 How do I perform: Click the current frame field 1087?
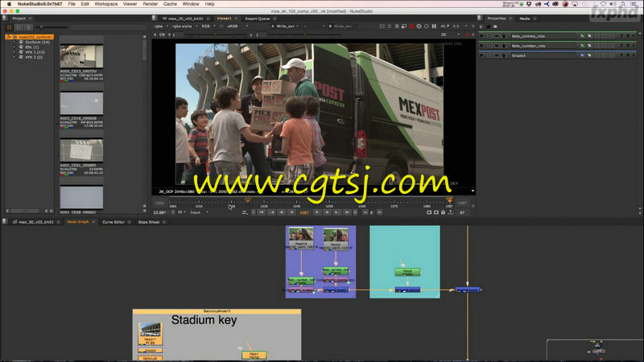[x=304, y=212]
